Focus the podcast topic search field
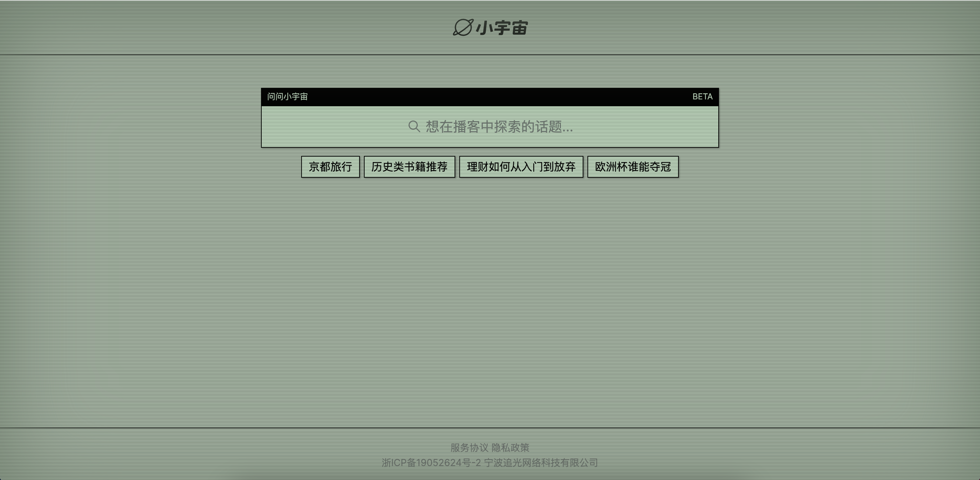Screen dimensions: 980x480 pyautogui.click(x=490, y=127)
